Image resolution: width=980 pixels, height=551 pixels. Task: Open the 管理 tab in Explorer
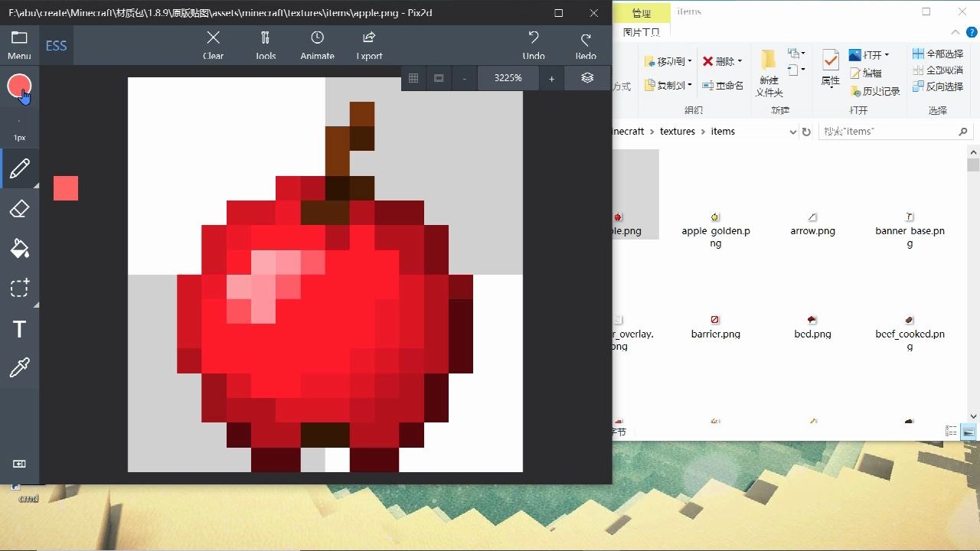pos(642,14)
